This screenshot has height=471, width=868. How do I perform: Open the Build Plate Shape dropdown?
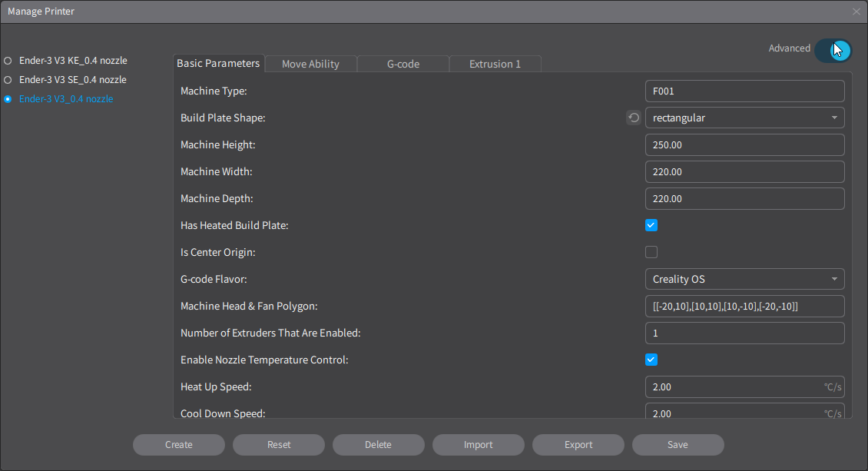pyautogui.click(x=744, y=118)
